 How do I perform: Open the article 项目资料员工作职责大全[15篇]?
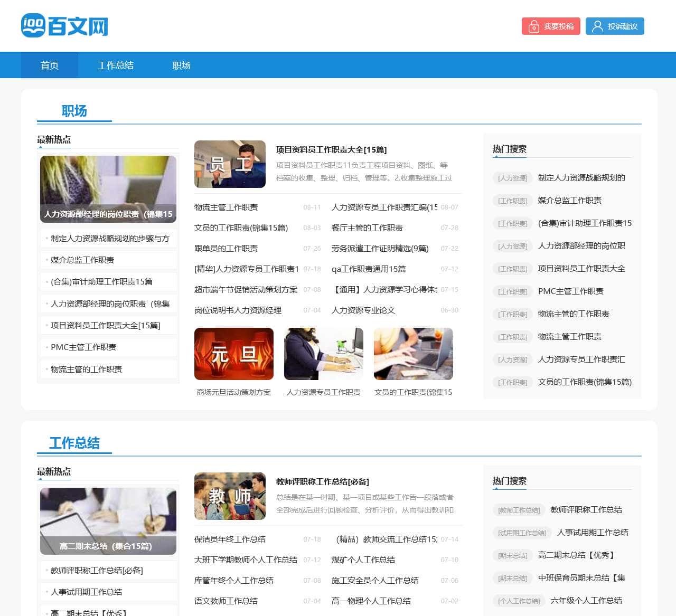pos(332,149)
